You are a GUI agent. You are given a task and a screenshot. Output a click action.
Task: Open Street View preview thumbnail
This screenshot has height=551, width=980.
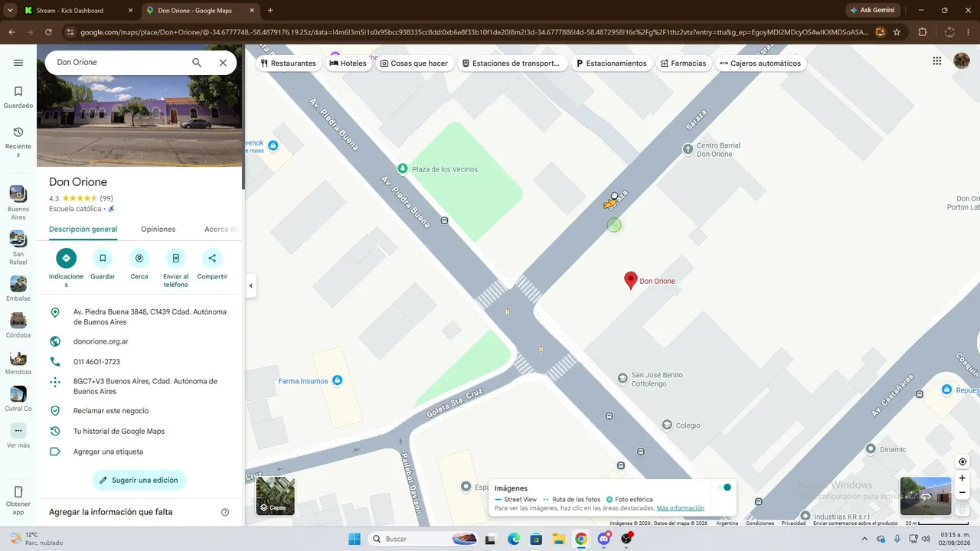pyautogui.click(x=926, y=496)
